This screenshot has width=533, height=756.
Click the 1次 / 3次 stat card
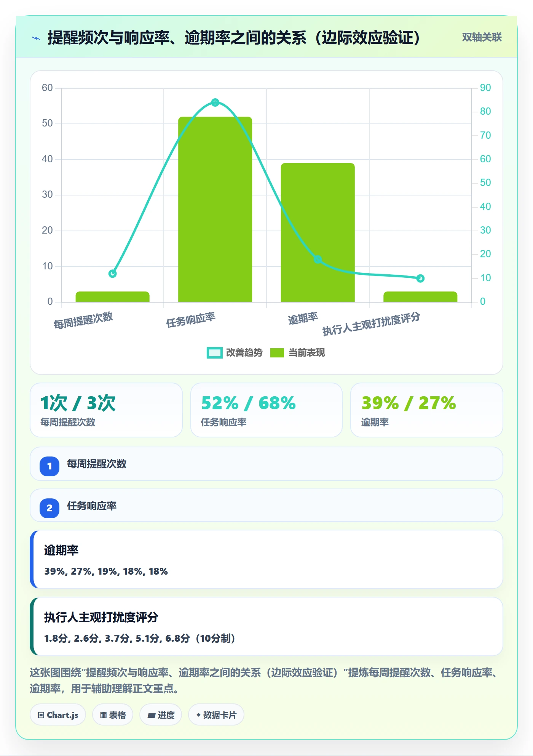(x=106, y=410)
